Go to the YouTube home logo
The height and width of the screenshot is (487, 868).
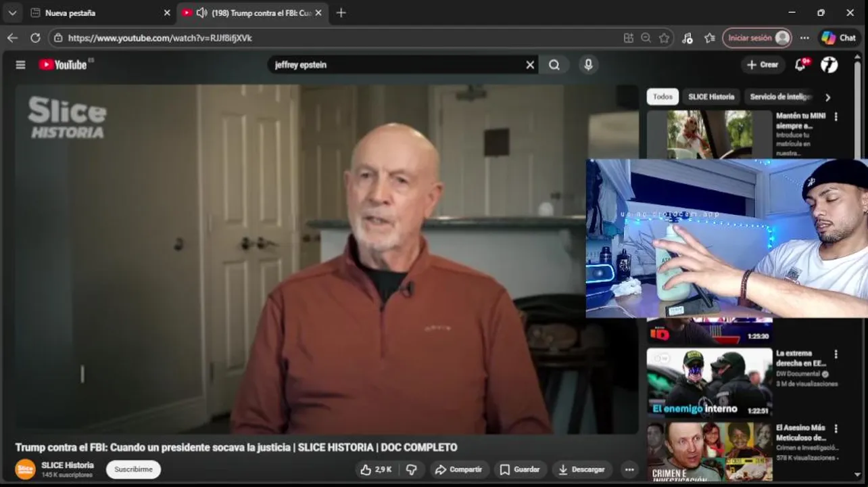pyautogui.click(x=63, y=65)
